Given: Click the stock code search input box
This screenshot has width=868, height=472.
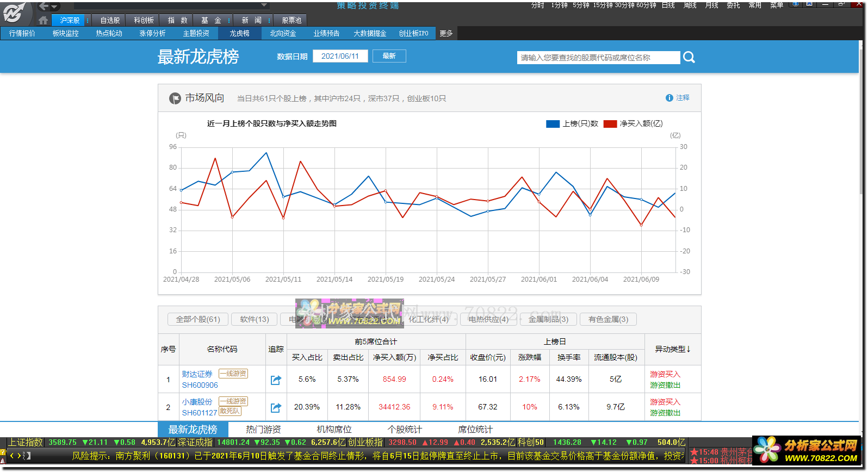Looking at the screenshot, I should 598,58.
